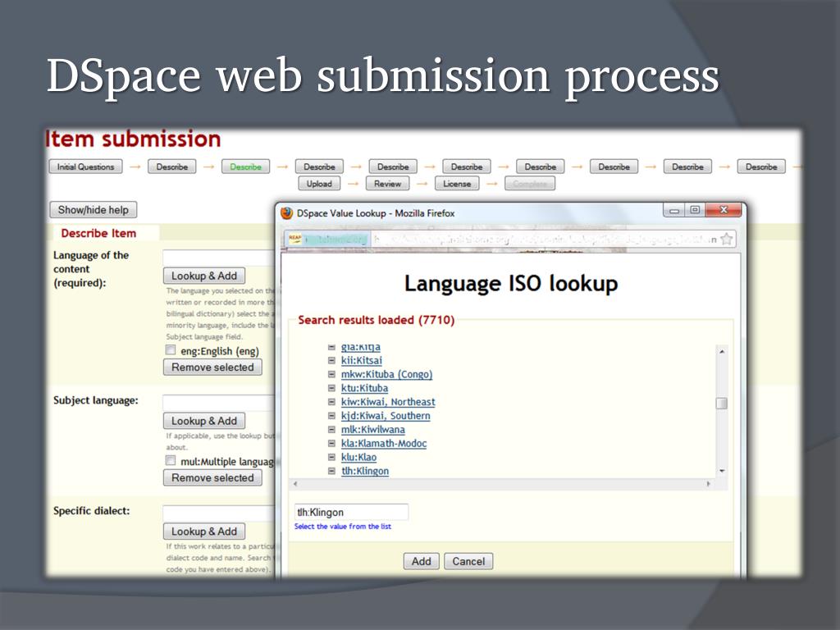Screen dimensions: 840x630
Task: Click Add in the lookup dialog
Action: 421,561
